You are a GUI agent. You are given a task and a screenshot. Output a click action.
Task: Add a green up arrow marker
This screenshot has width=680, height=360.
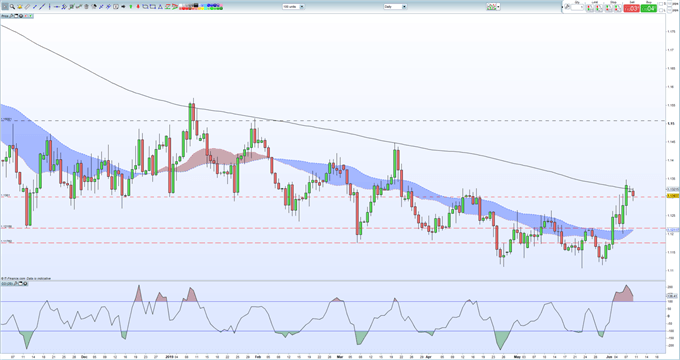click(x=131, y=7)
